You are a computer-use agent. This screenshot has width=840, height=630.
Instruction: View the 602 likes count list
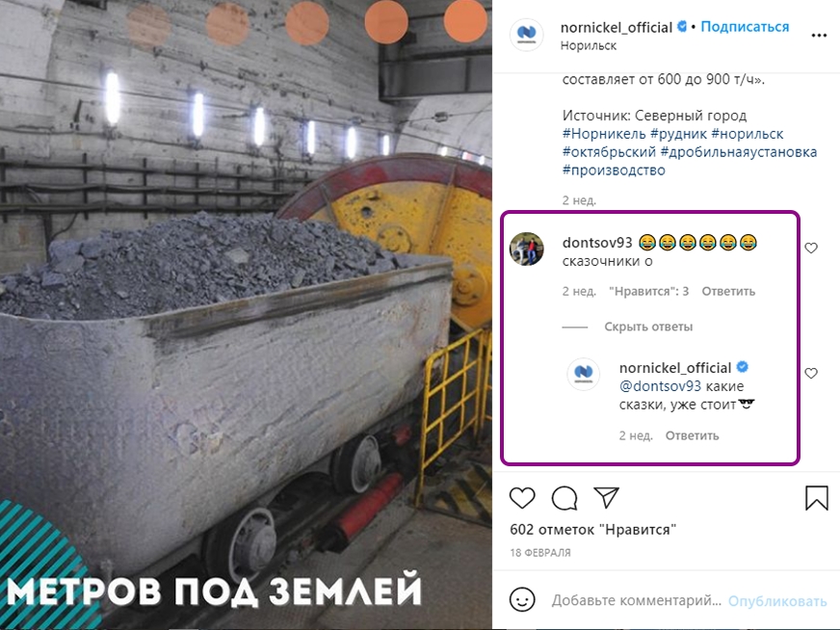coord(593,530)
